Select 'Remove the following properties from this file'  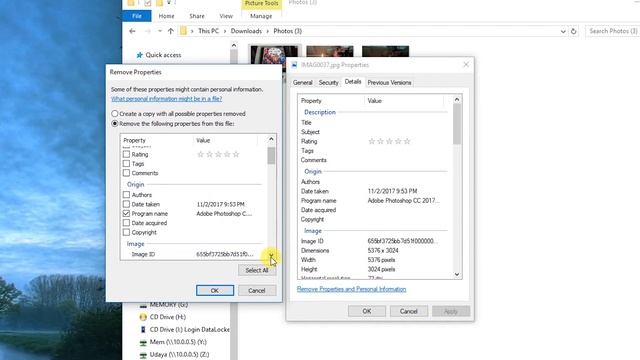115,123
